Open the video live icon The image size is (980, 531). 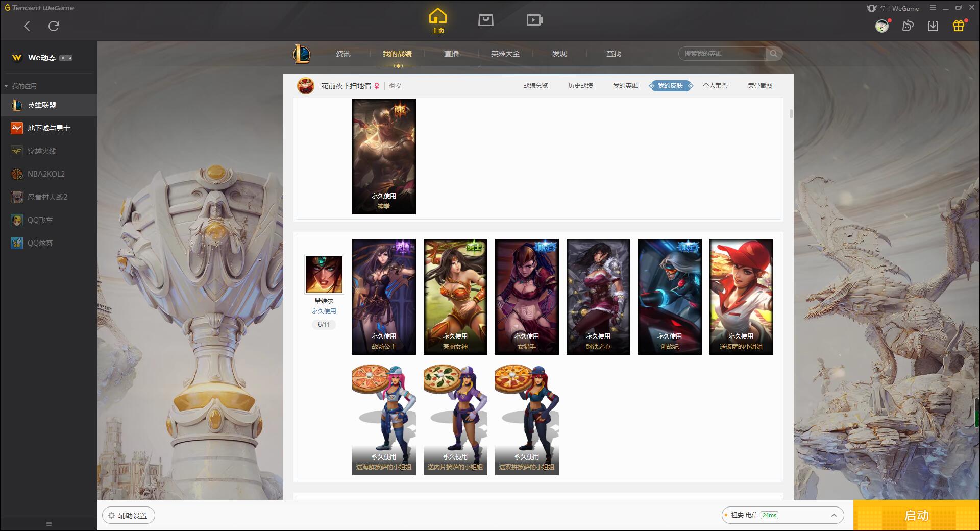click(534, 20)
